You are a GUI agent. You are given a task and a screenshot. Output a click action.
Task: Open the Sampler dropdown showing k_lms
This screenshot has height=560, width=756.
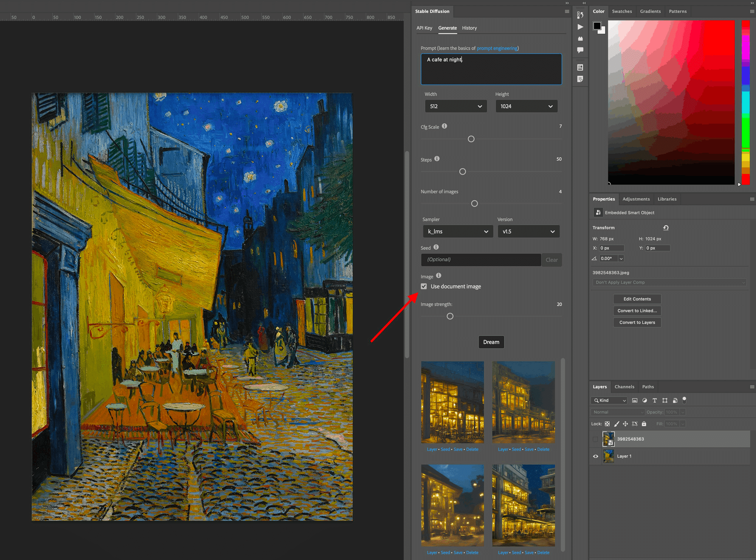[458, 231]
